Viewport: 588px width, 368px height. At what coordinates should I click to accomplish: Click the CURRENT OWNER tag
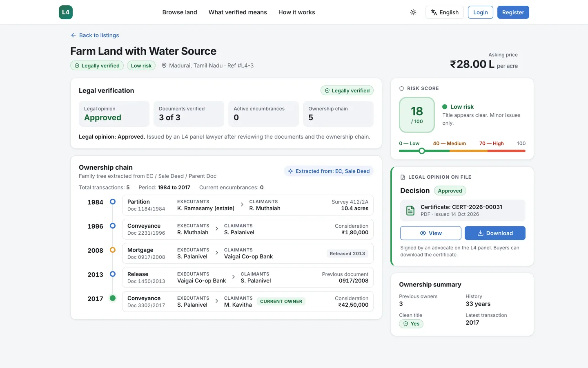[281, 301]
